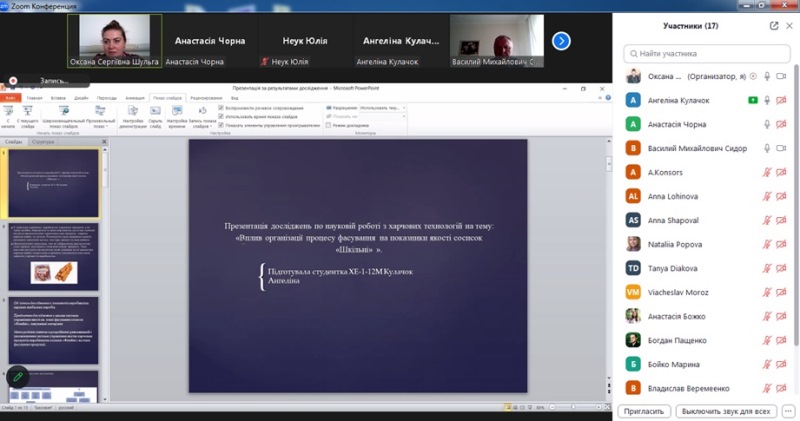This screenshot has height=421, width=800.
Task: Click camera icon for Василий Михайлович Сидор
Action: point(781,148)
